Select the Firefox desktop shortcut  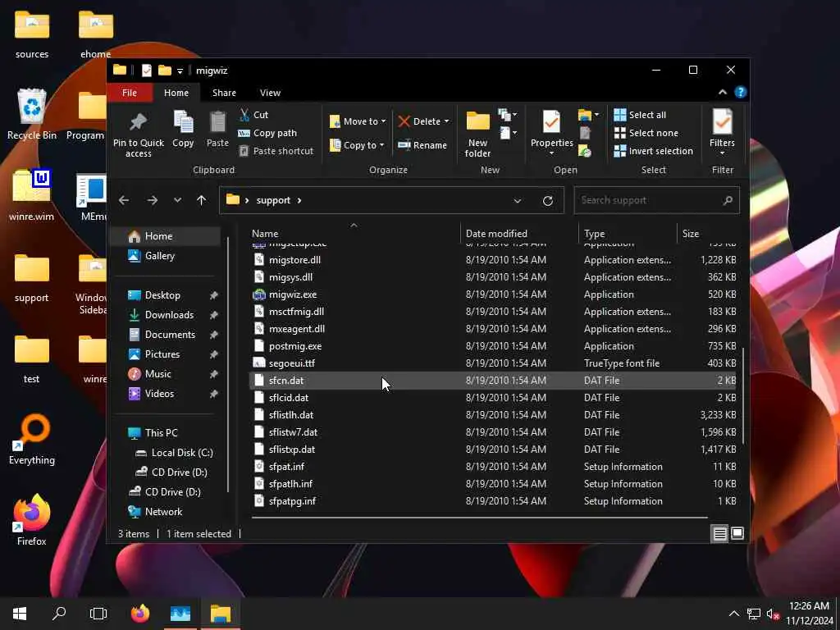click(x=32, y=520)
